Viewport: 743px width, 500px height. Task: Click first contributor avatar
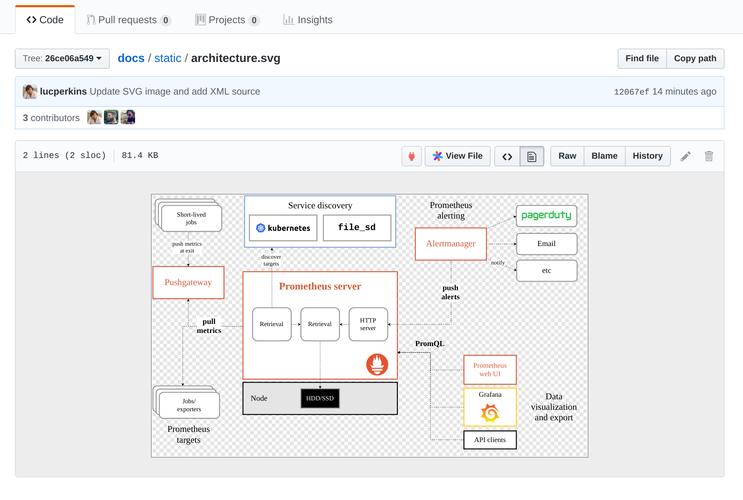coord(94,117)
